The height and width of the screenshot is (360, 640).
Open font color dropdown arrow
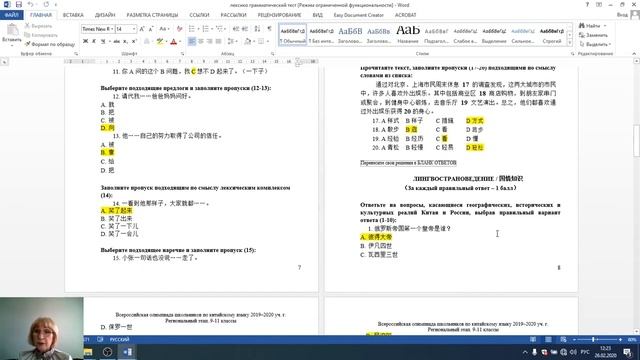coord(180,41)
